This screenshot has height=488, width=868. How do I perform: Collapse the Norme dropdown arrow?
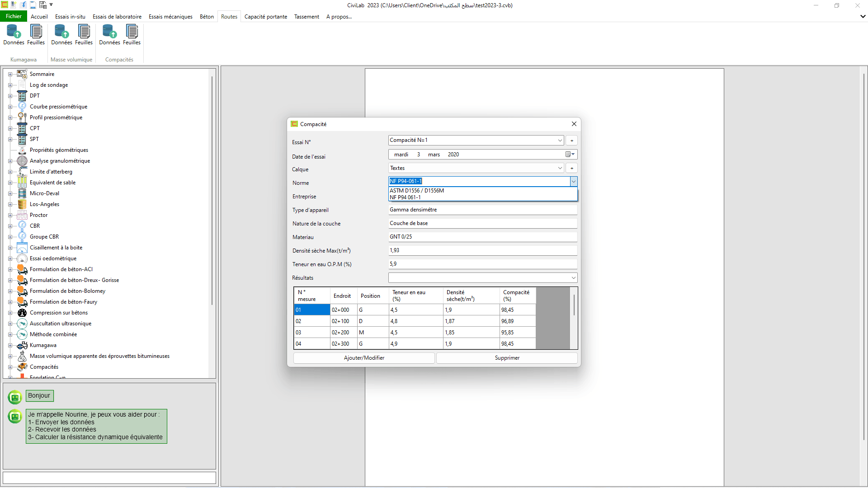pyautogui.click(x=574, y=181)
